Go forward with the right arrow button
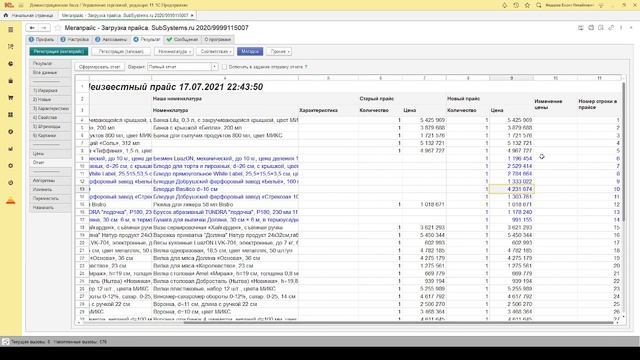640x360 pixels. click(44, 28)
